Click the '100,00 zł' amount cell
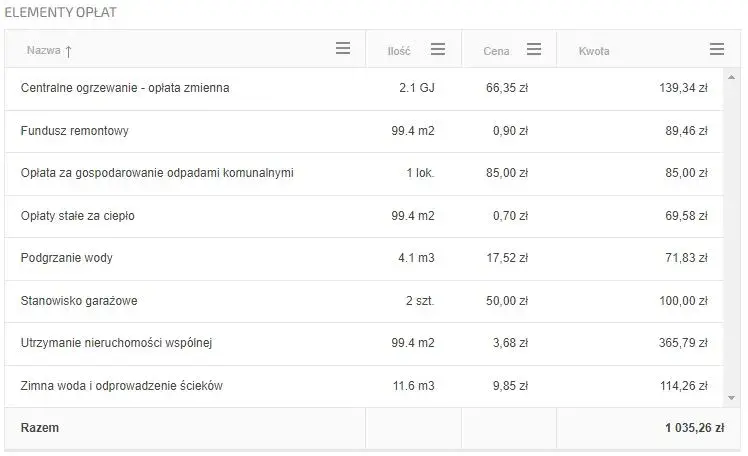Viewport: 748px width, 456px height. (x=683, y=301)
